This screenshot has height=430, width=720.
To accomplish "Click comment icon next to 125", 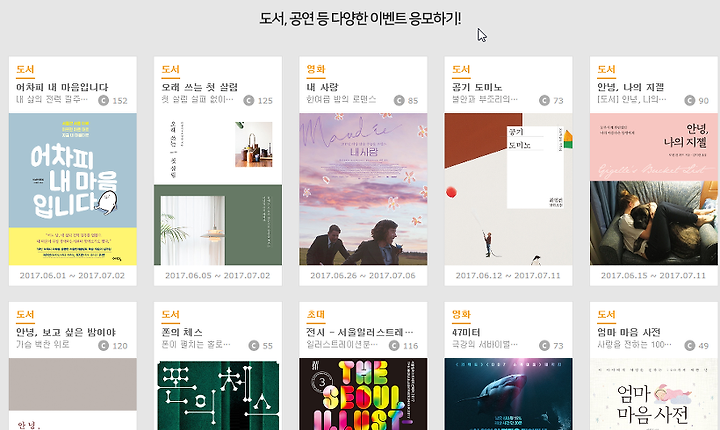I will coord(248,100).
